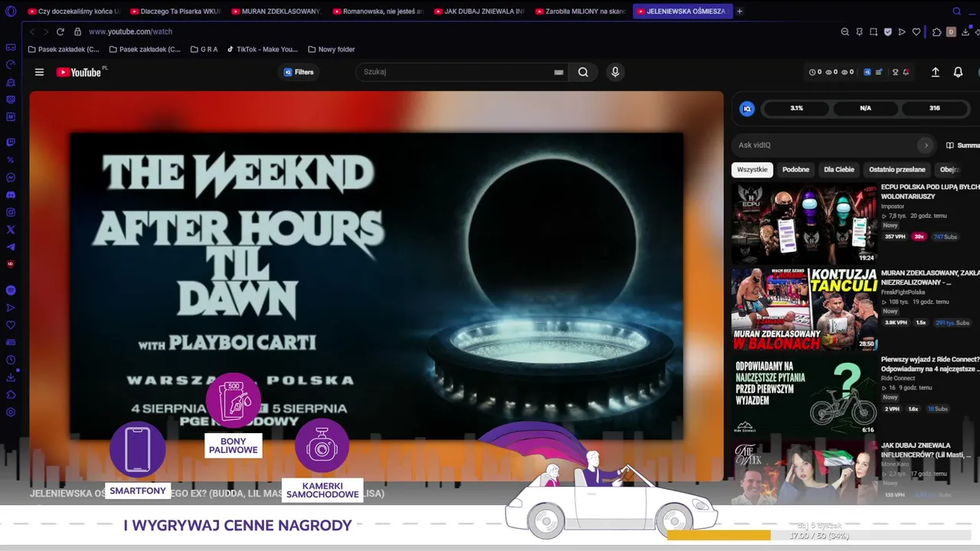Click the Opera GX logo menu
This screenshot has height=551, width=980.
click(11, 11)
